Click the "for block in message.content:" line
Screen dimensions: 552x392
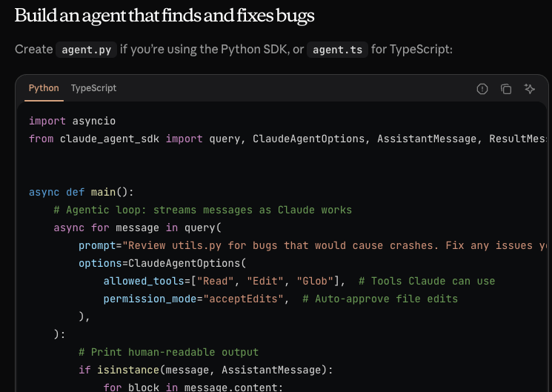tap(193, 387)
